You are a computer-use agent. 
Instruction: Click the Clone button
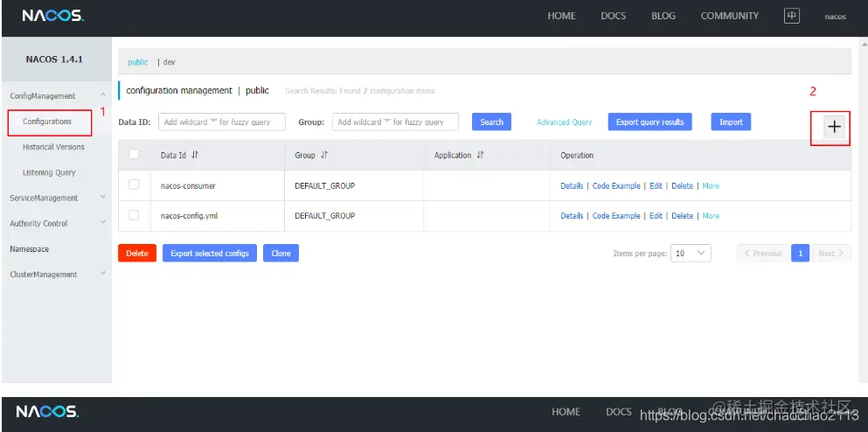pos(281,253)
